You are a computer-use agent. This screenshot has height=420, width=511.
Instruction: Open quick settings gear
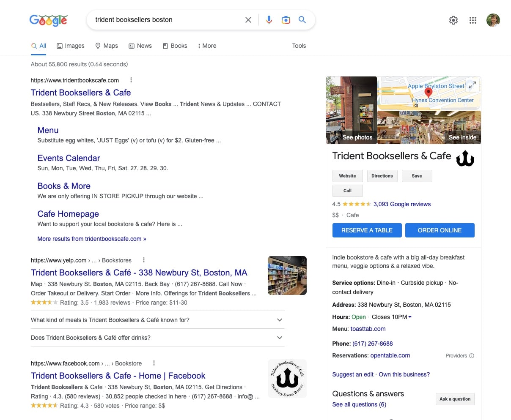click(453, 20)
